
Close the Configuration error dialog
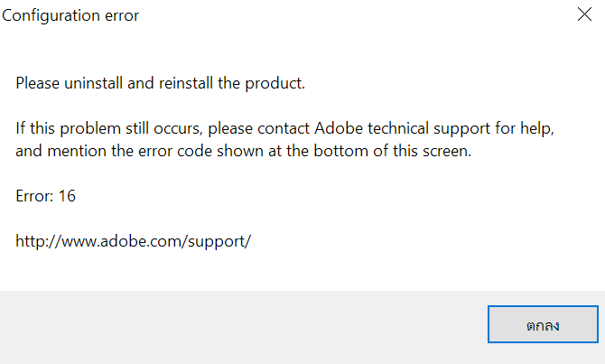(x=583, y=15)
